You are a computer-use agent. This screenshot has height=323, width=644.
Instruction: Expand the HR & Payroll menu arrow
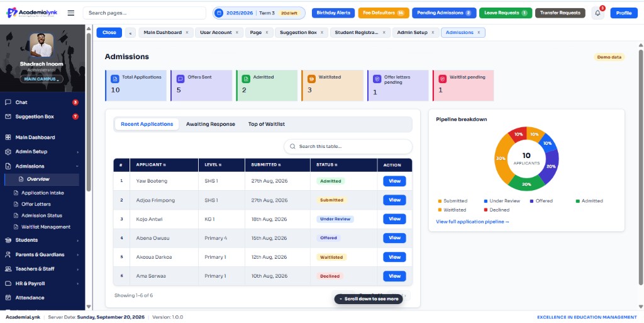[77, 283]
